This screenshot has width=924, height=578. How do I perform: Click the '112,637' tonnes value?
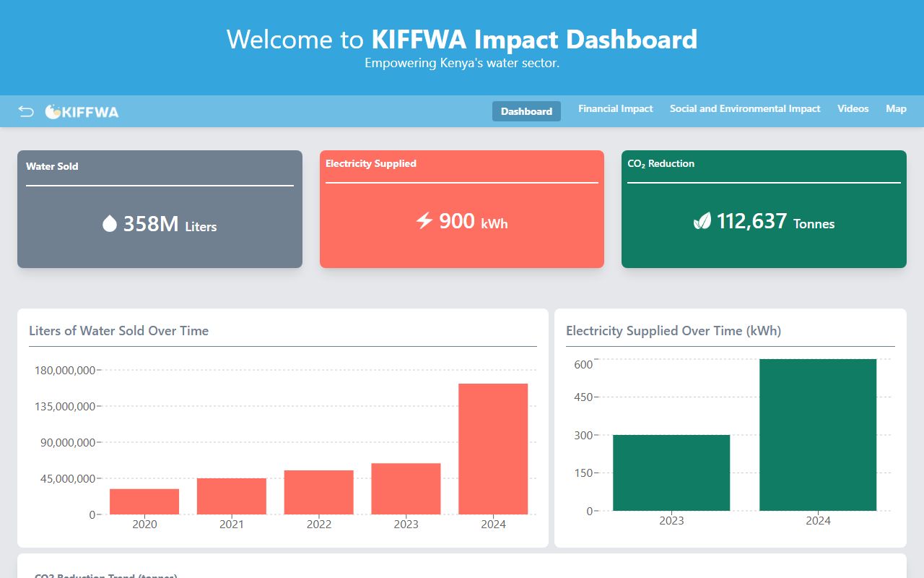[x=751, y=221]
